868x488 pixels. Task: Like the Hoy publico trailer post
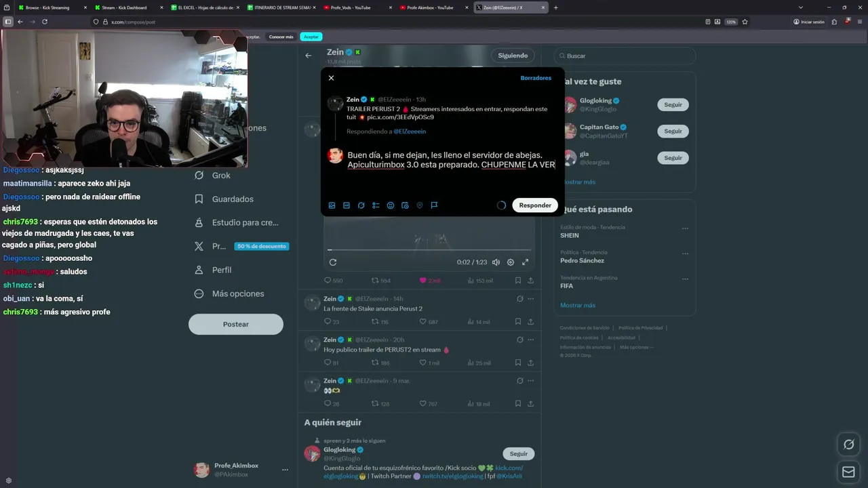pos(429,363)
